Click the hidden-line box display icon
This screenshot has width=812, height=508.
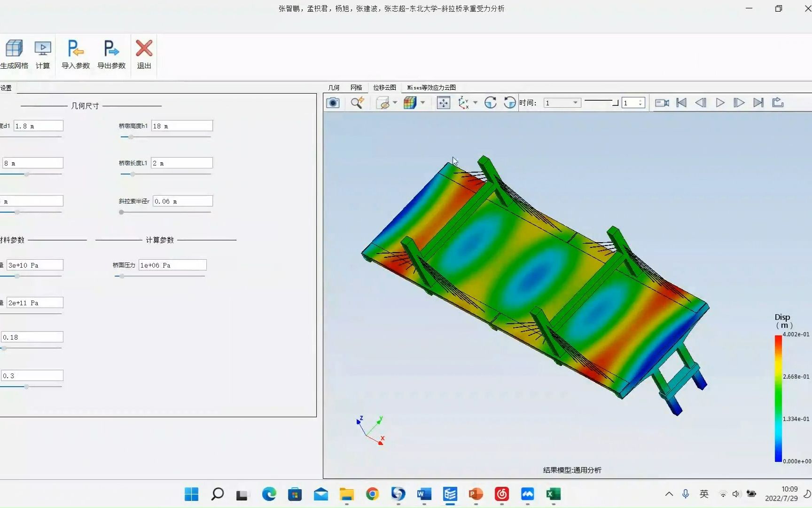point(383,103)
